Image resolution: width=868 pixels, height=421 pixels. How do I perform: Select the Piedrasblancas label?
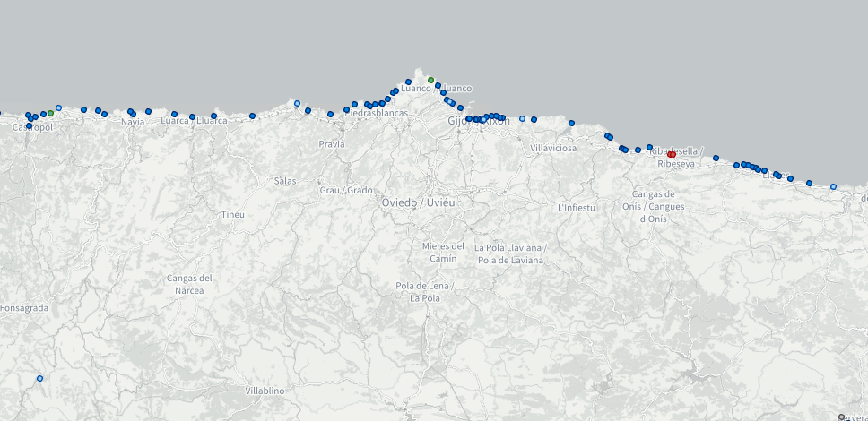[x=377, y=113]
